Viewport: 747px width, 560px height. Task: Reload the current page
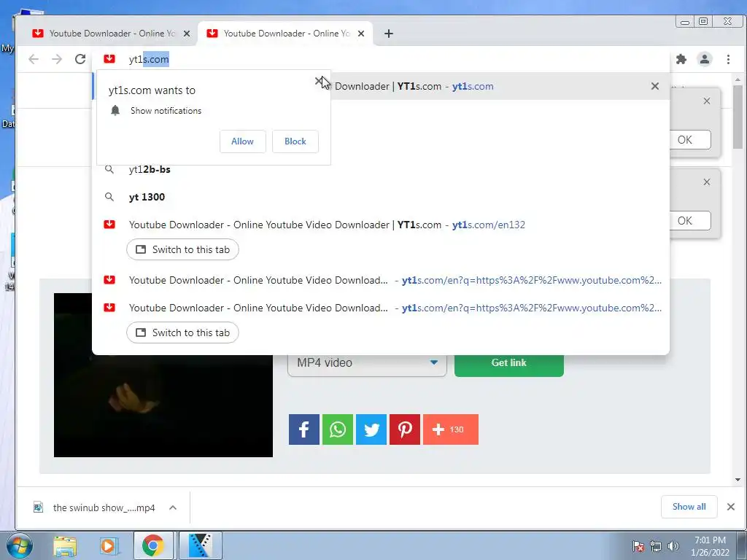click(x=80, y=59)
